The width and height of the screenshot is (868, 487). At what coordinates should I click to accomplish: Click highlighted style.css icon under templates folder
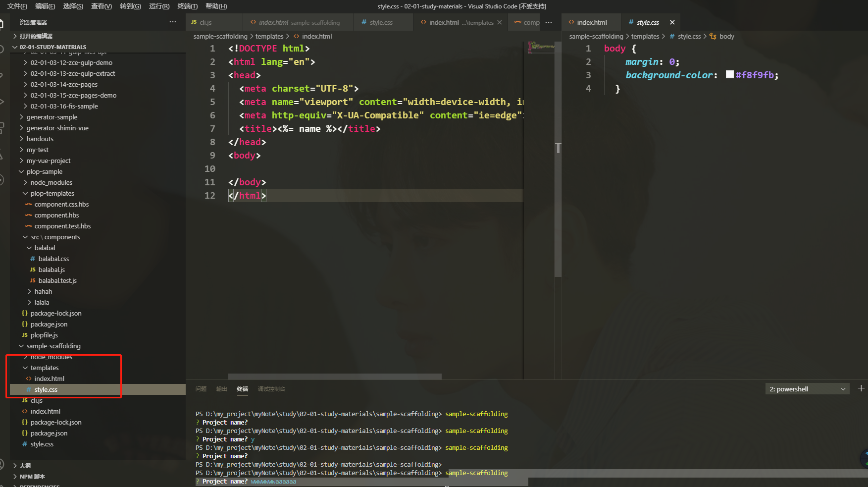pos(29,389)
